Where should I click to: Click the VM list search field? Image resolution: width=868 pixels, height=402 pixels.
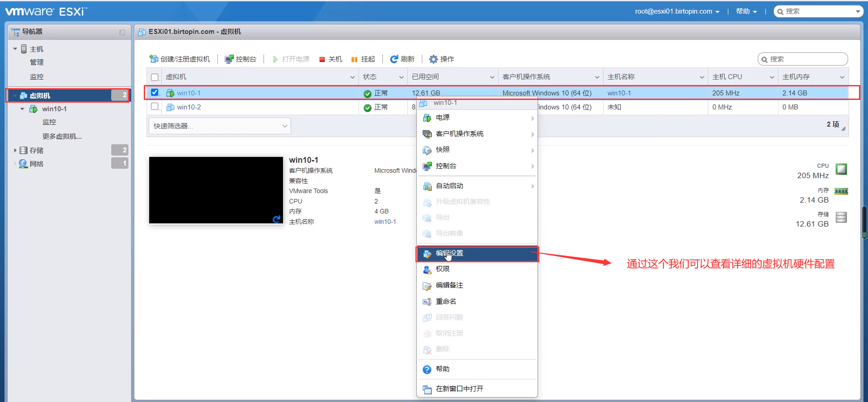(802, 59)
